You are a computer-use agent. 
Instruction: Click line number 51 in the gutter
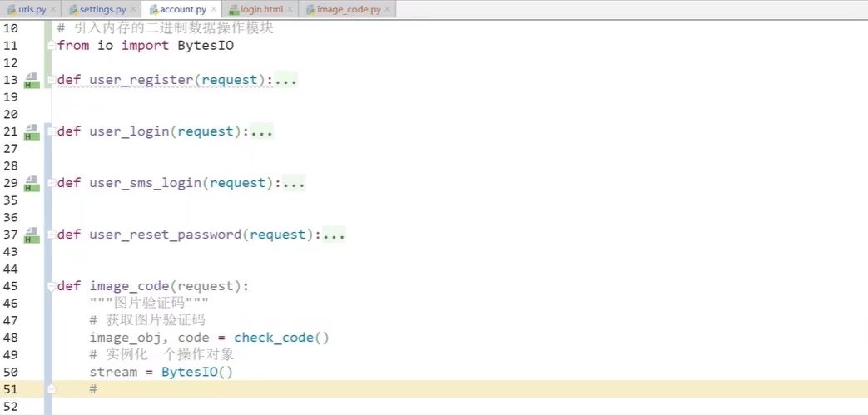point(11,389)
